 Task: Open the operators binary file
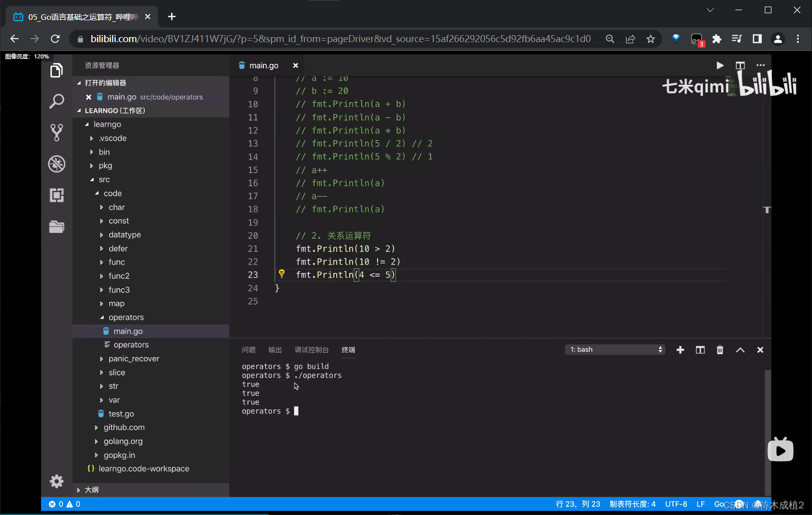[131, 345]
